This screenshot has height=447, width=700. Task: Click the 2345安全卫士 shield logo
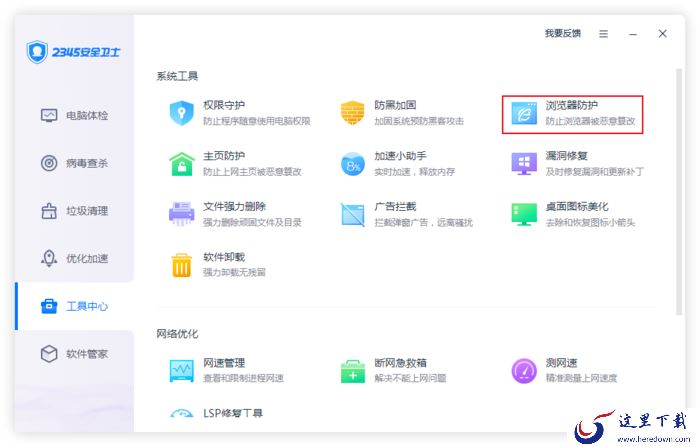(x=37, y=52)
